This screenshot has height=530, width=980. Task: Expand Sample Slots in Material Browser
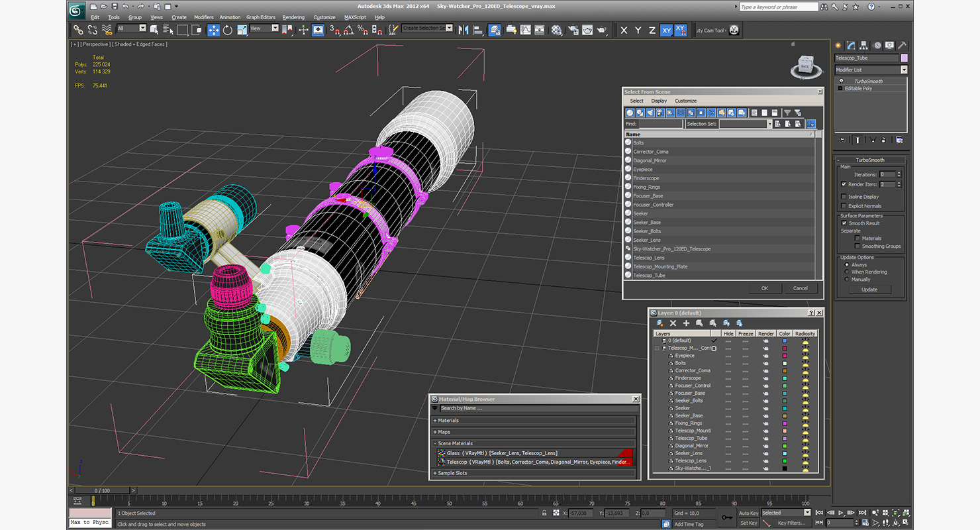534,473
